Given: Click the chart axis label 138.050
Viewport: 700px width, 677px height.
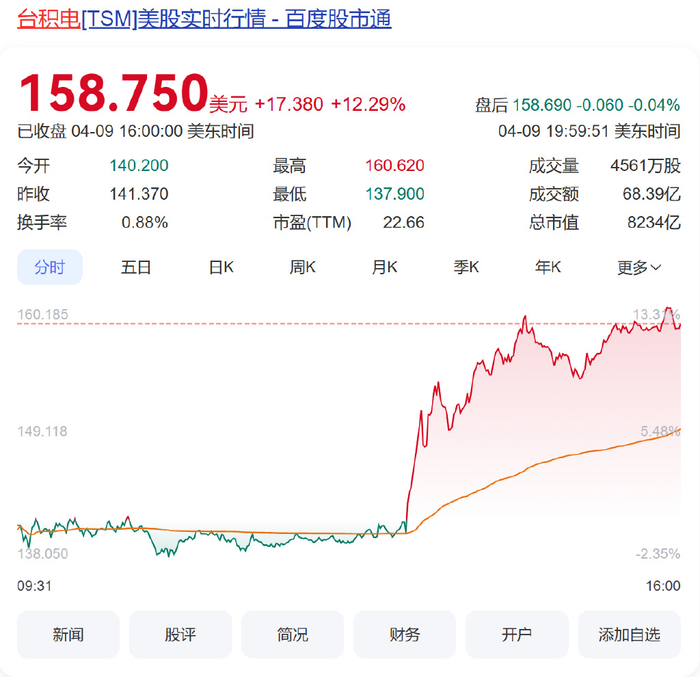Looking at the screenshot, I should (x=43, y=554).
